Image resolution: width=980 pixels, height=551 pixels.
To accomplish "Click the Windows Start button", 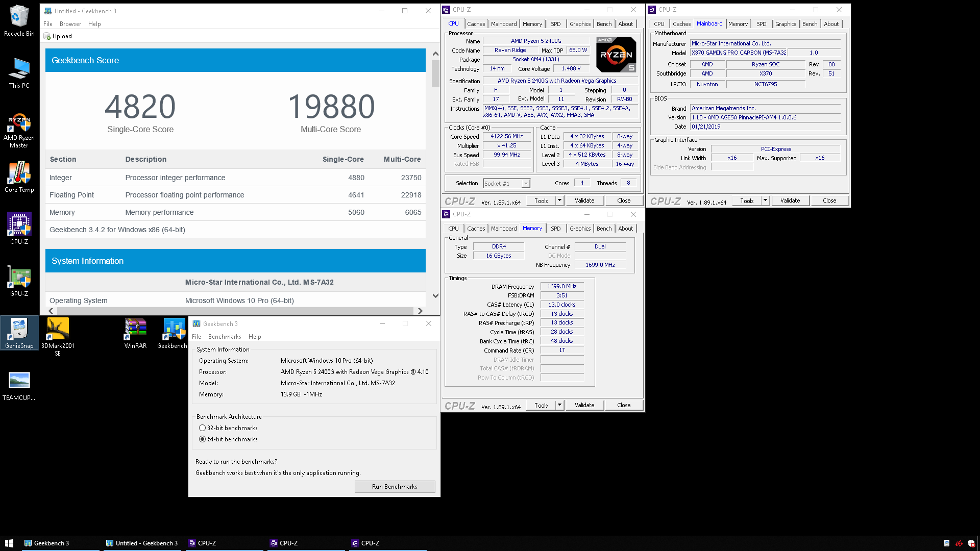I will pos(9,543).
